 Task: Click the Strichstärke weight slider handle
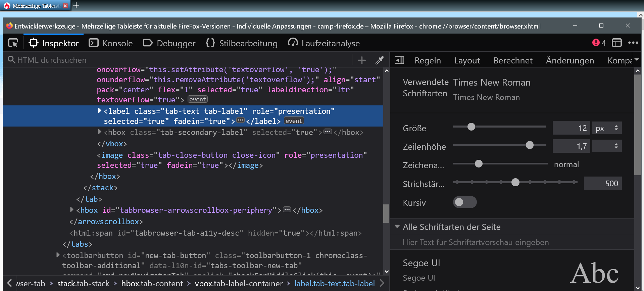click(x=515, y=182)
